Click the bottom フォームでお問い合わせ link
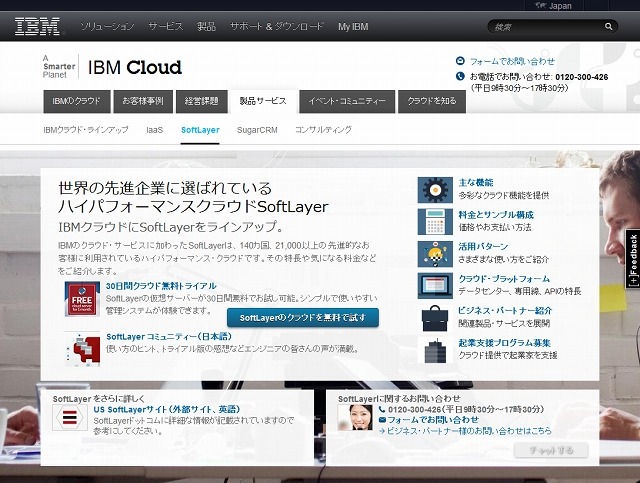 433,420
